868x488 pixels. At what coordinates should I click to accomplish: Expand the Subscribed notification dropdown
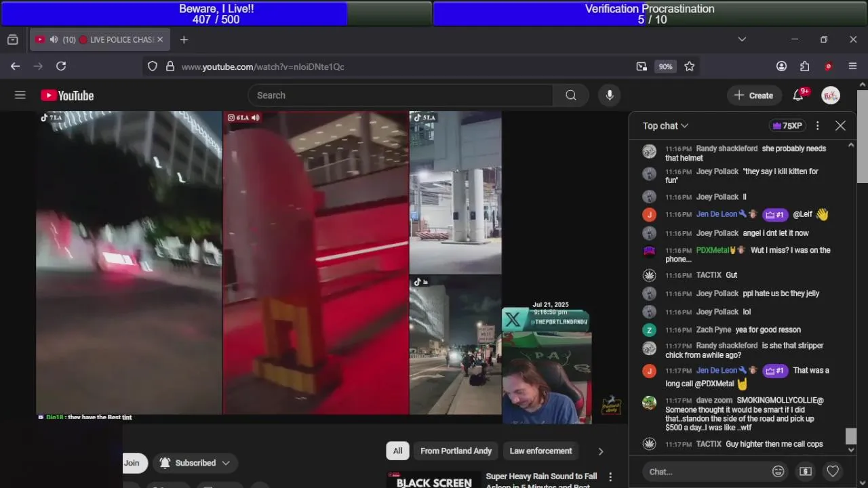pos(195,463)
